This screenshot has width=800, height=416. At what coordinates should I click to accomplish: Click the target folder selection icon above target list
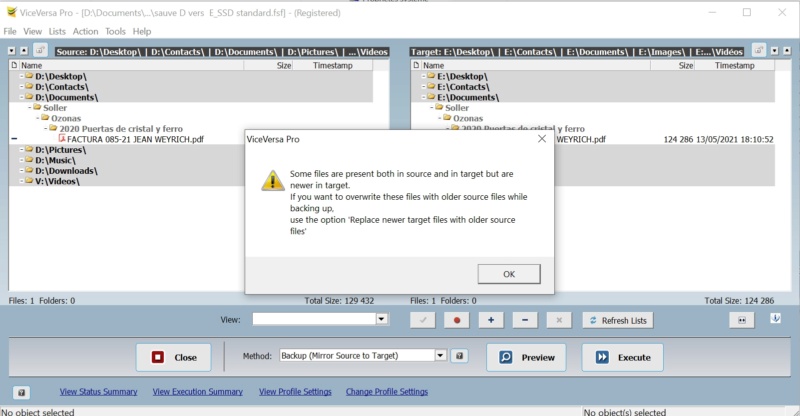point(759,50)
